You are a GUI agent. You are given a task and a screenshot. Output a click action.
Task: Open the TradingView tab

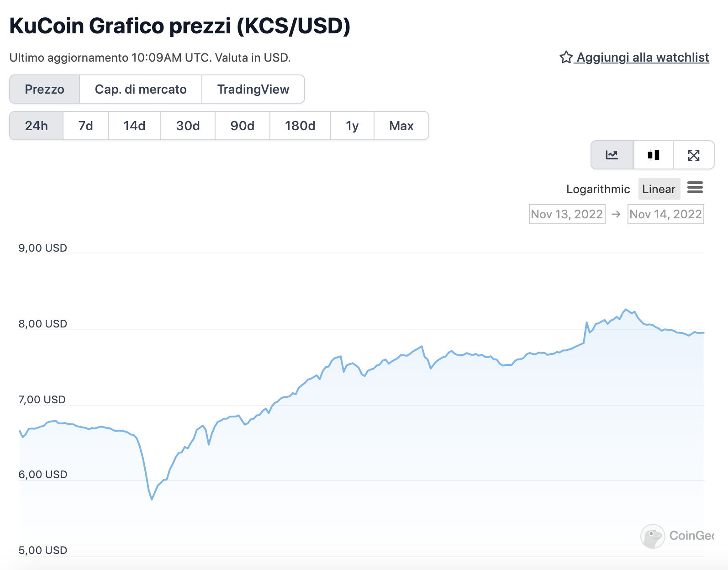[x=253, y=90]
